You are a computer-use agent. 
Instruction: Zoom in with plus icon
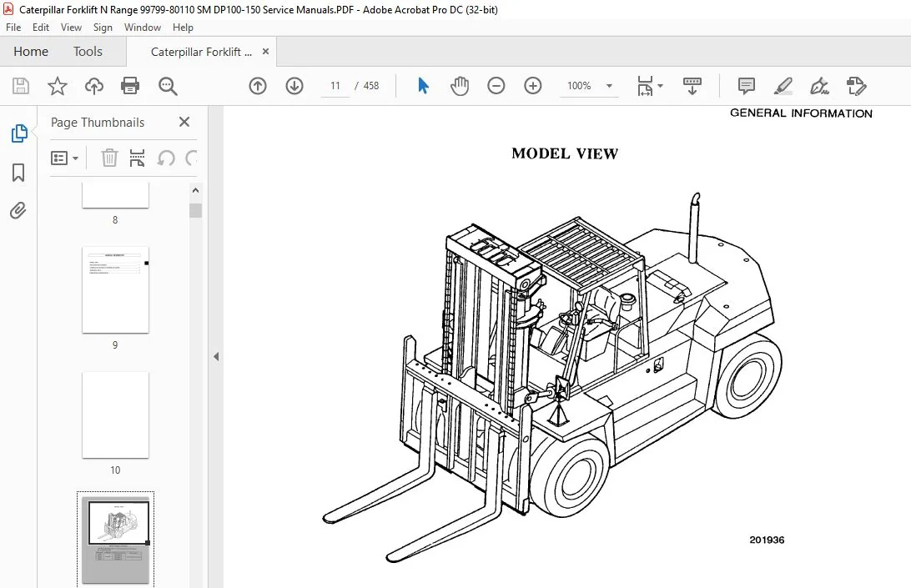click(x=533, y=86)
